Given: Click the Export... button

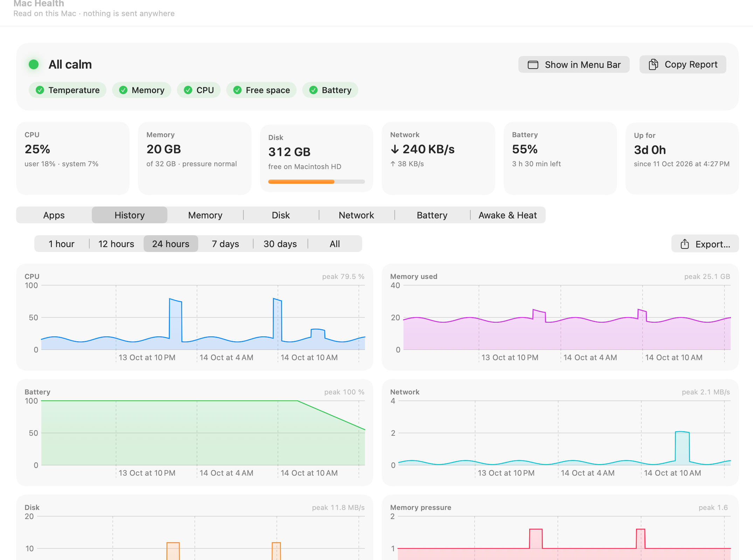Looking at the screenshot, I should (x=705, y=244).
